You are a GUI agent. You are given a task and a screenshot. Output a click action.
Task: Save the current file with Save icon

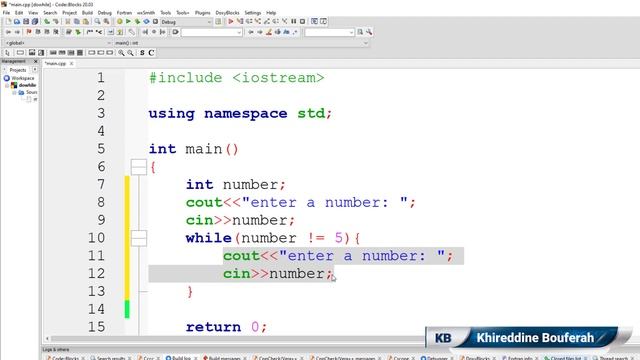tap(26, 22)
